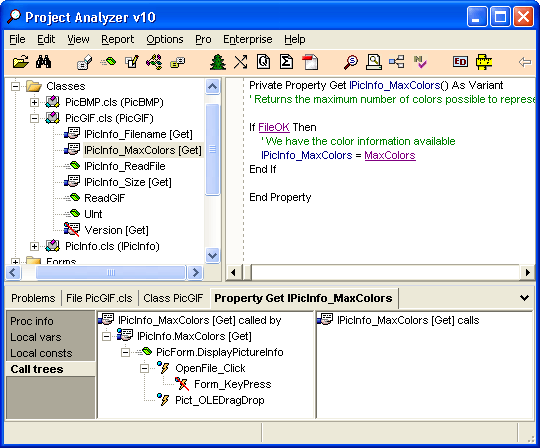This screenshot has width=540, height=448.
Task: Click the ED toolbar icon
Action: [460, 62]
